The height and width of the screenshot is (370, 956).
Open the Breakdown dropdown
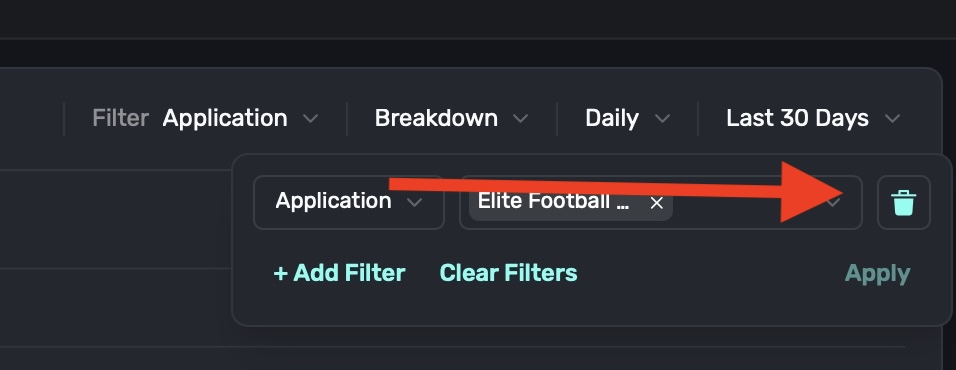click(451, 118)
